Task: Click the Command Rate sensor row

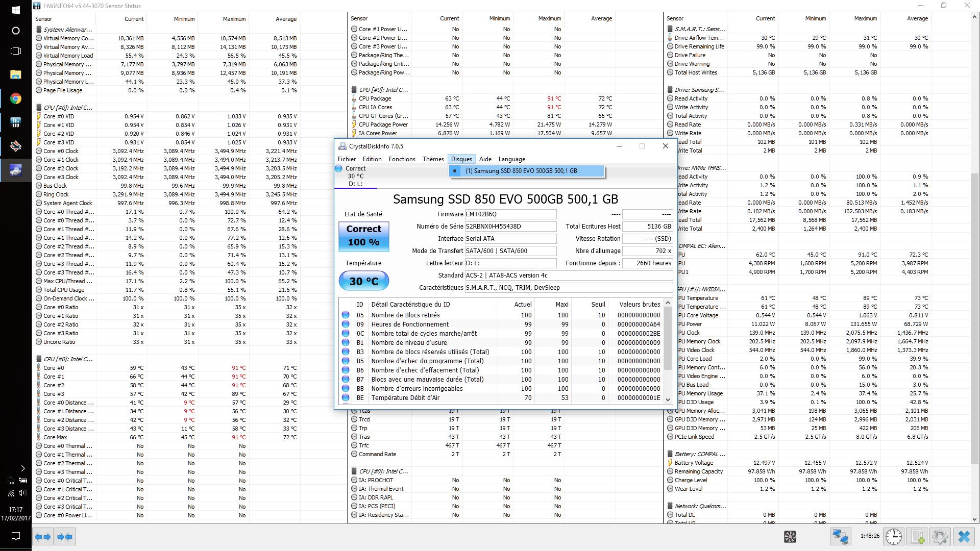Action: tap(482, 454)
